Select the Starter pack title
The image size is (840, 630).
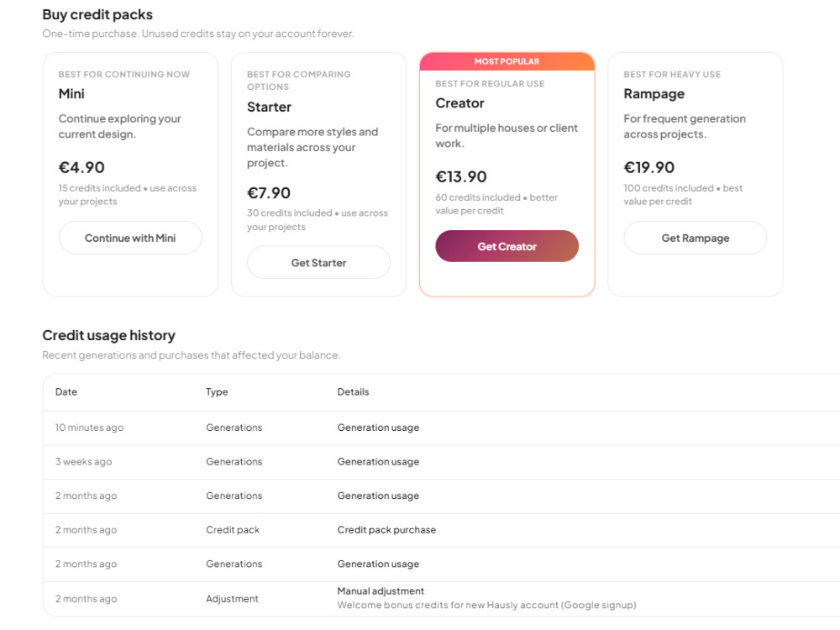pyautogui.click(x=269, y=108)
